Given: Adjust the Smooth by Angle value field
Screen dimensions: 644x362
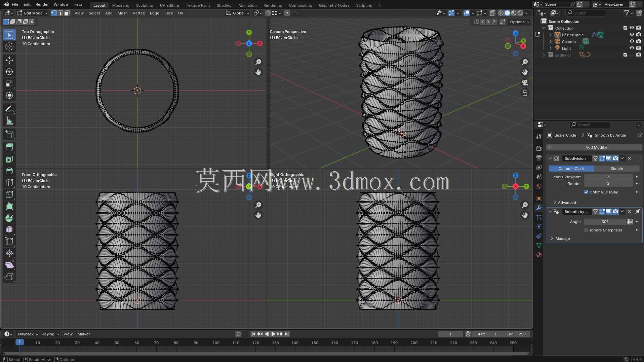Looking at the screenshot, I should tap(605, 222).
